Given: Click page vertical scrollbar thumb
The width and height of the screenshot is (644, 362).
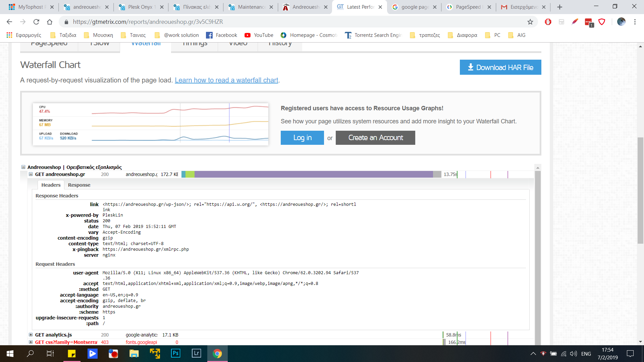Looking at the screenshot, I should tap(640, 190).
